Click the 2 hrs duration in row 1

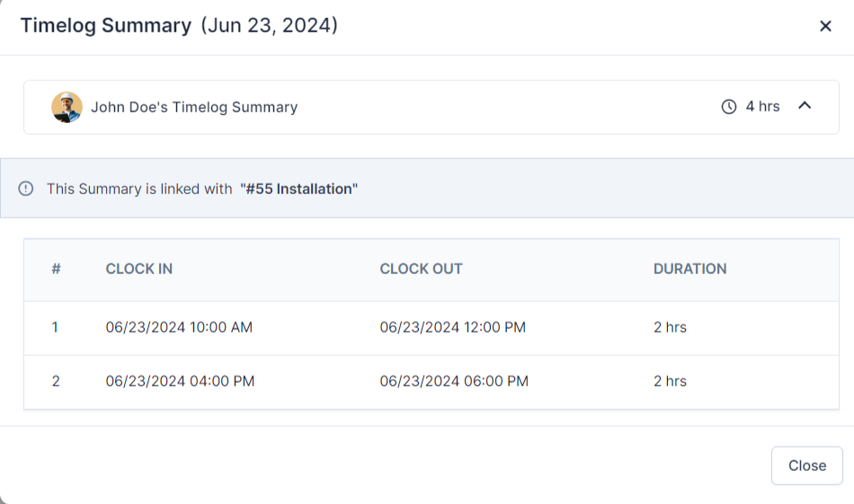coord(670,327)
